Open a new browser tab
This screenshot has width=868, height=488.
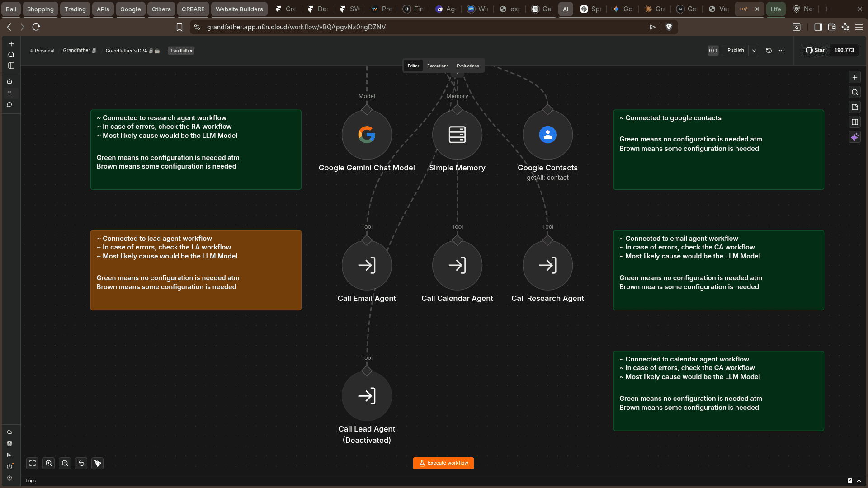coord(827,9)
